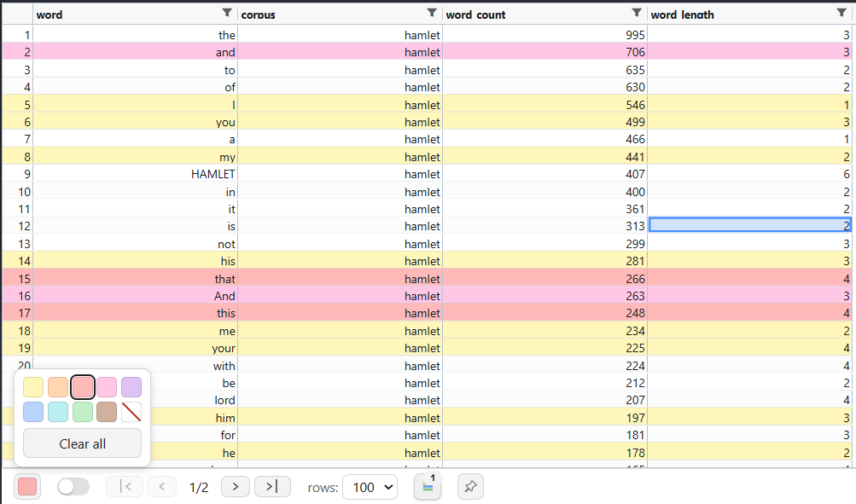Pick the purple highlight swatch
856x504 pixels.
[131, 387]
